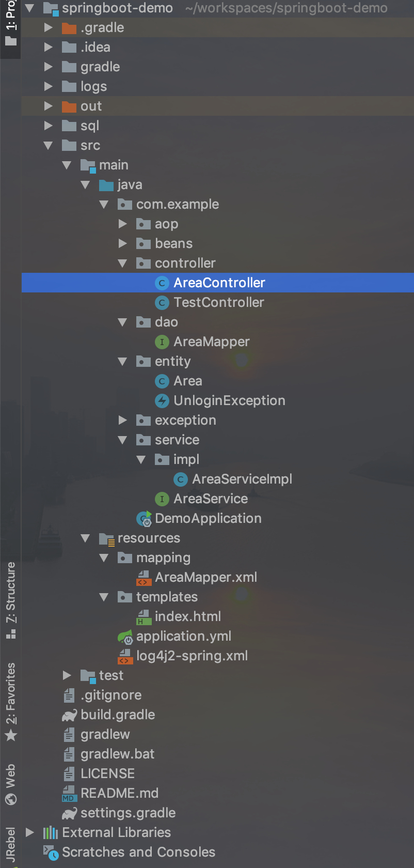Select the TestController class
Screen dimensions: 414x868
click(219, 303)
